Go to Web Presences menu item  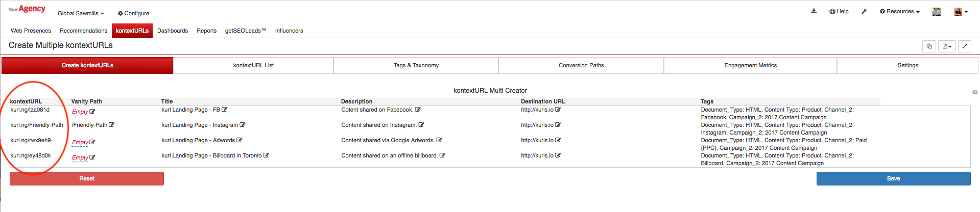click(31, 31)
